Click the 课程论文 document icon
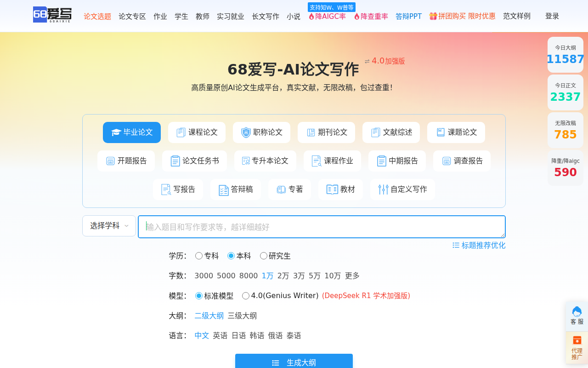This screenshot has width=588, height=368. tap(181, 132)
